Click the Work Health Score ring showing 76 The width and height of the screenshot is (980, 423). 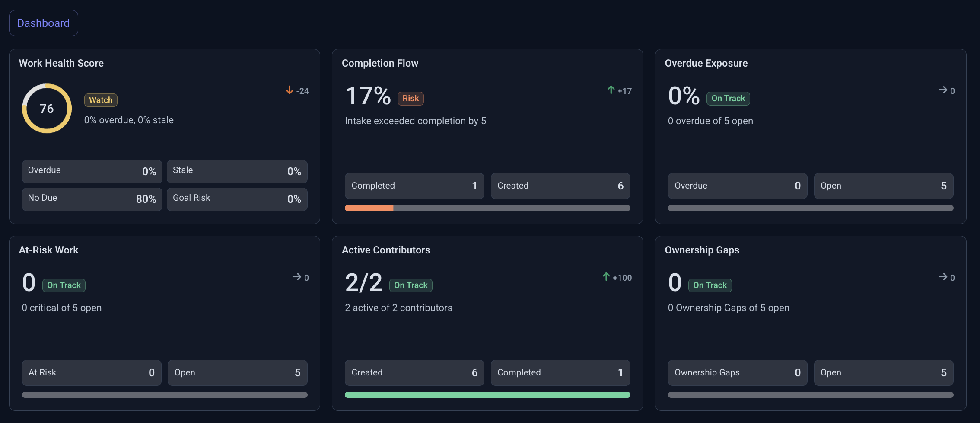[47, 108]
